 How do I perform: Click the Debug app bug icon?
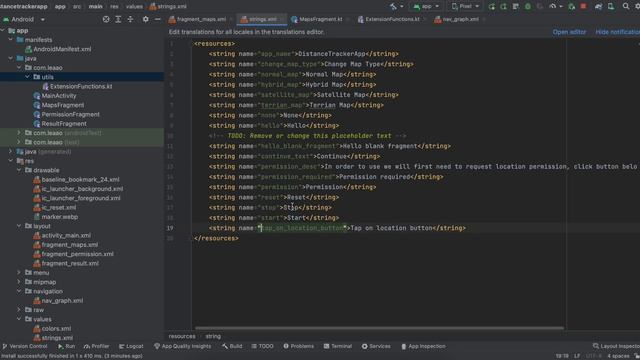pos(528,7)
